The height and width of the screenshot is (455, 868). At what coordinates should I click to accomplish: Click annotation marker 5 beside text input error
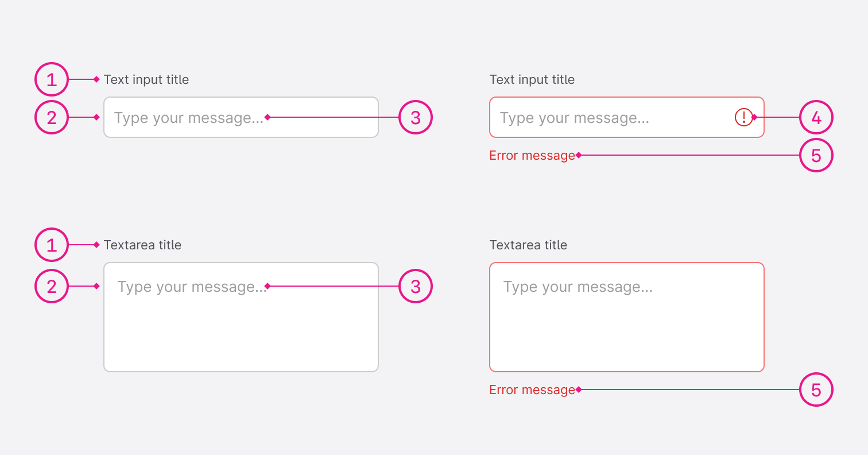[816, 155]
